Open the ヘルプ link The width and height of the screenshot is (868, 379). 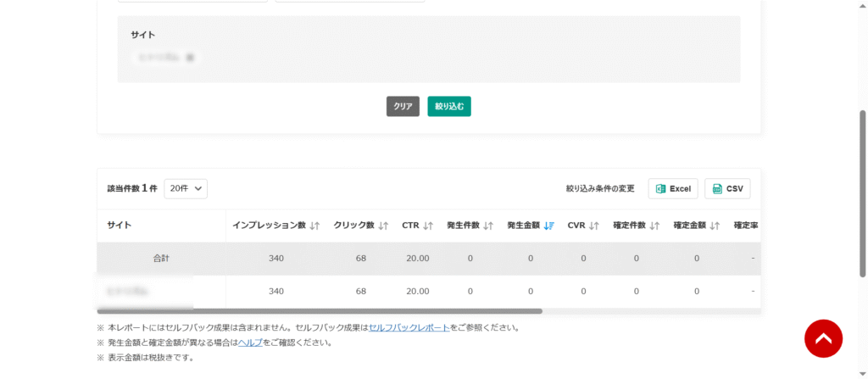[249, 343]
